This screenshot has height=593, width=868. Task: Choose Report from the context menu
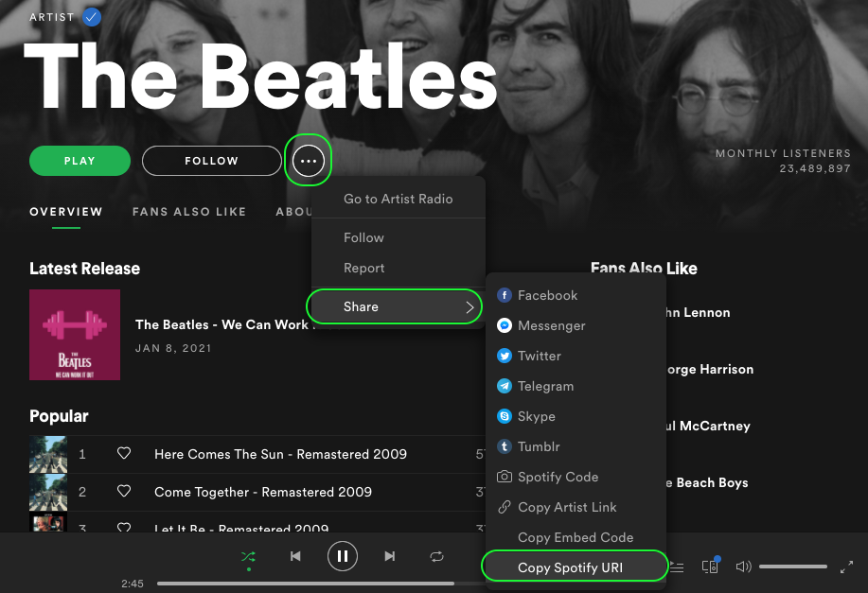pyautogui.click(x=363, y=269)
